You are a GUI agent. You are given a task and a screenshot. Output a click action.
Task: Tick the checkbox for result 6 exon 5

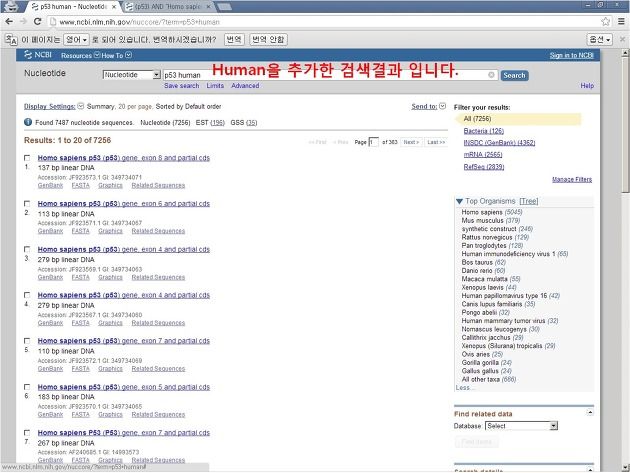[x=27, y=387]
